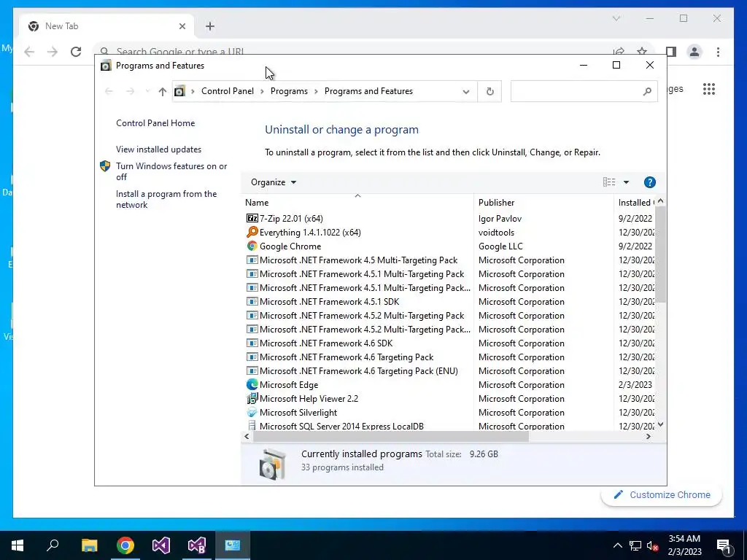Open File Explorer from the taskbar

[89, 545]
